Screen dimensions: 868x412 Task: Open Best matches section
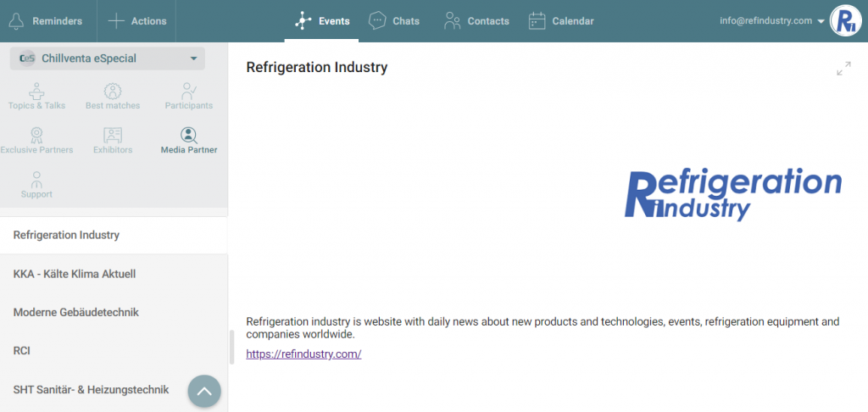pyautogui.click(x=113, y=97)
